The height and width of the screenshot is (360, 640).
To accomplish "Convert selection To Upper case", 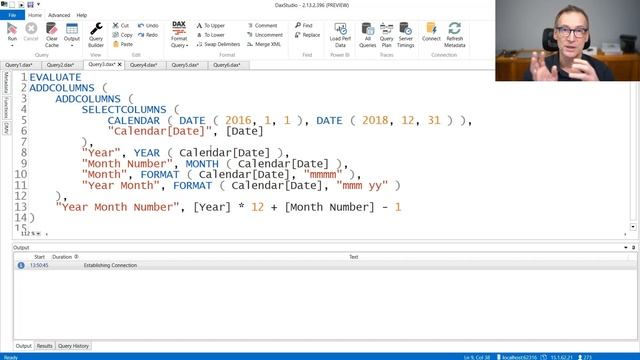I will pos(211,25).
